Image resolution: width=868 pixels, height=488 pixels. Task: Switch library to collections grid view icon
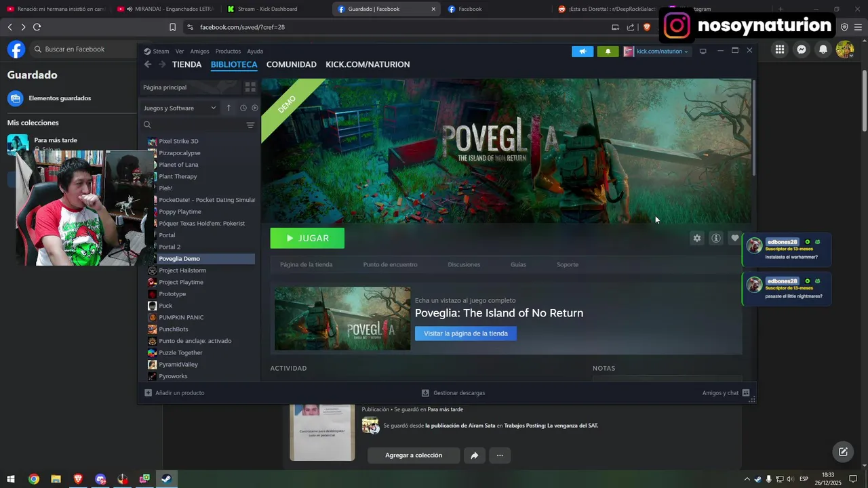click(250, 87)
